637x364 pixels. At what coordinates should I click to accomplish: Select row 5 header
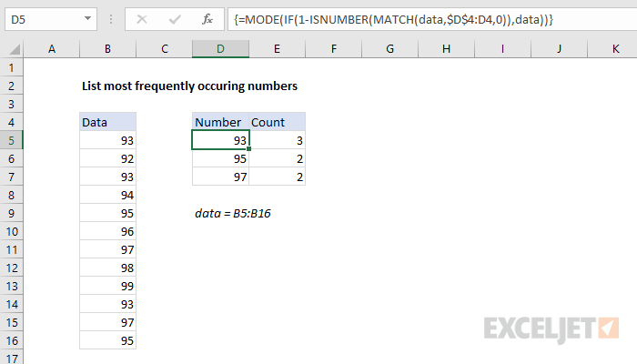point(11,140)
